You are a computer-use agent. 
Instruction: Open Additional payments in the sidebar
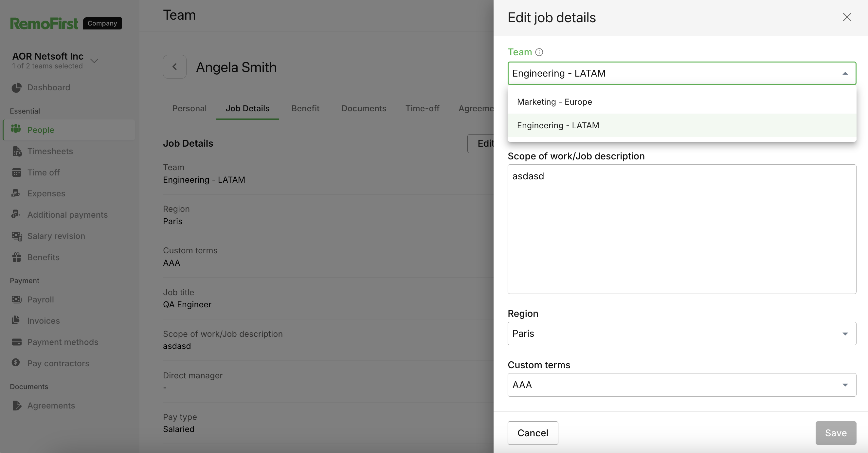pyautogui.click(x=67, y=215)
